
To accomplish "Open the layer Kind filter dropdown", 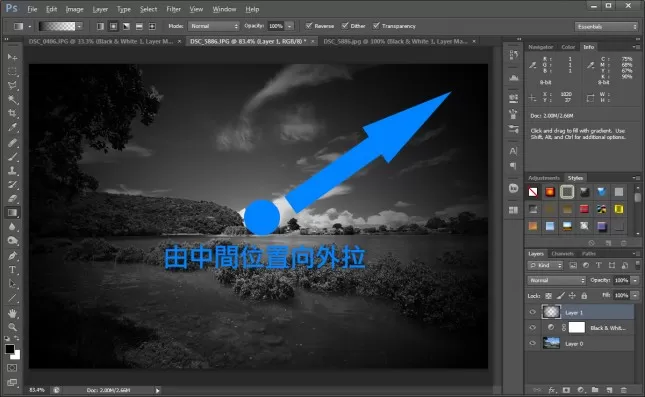I will pyautogui.click(x=545, y=265).
